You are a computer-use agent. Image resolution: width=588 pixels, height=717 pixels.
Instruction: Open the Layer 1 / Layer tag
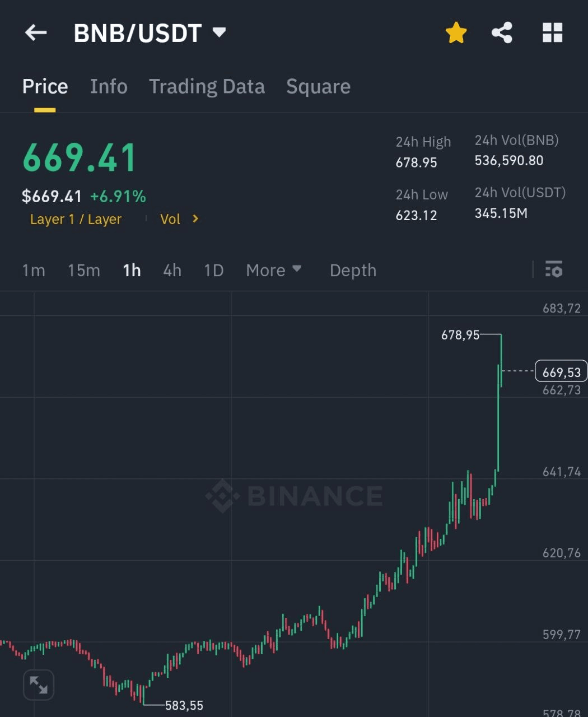pyautogui.click(x=76, y=219)
